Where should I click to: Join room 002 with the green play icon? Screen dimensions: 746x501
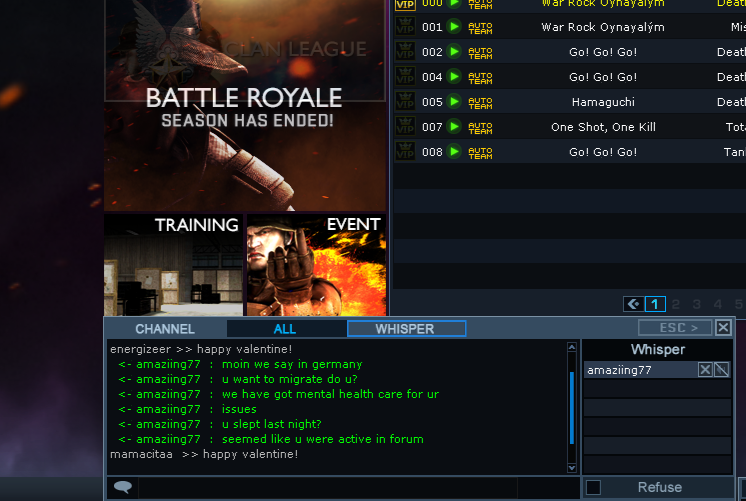[454, 51]
